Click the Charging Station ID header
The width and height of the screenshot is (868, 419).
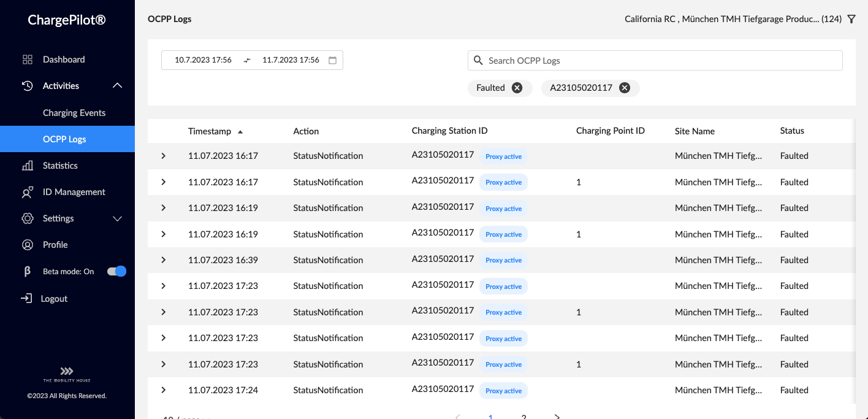click(450, 131)
